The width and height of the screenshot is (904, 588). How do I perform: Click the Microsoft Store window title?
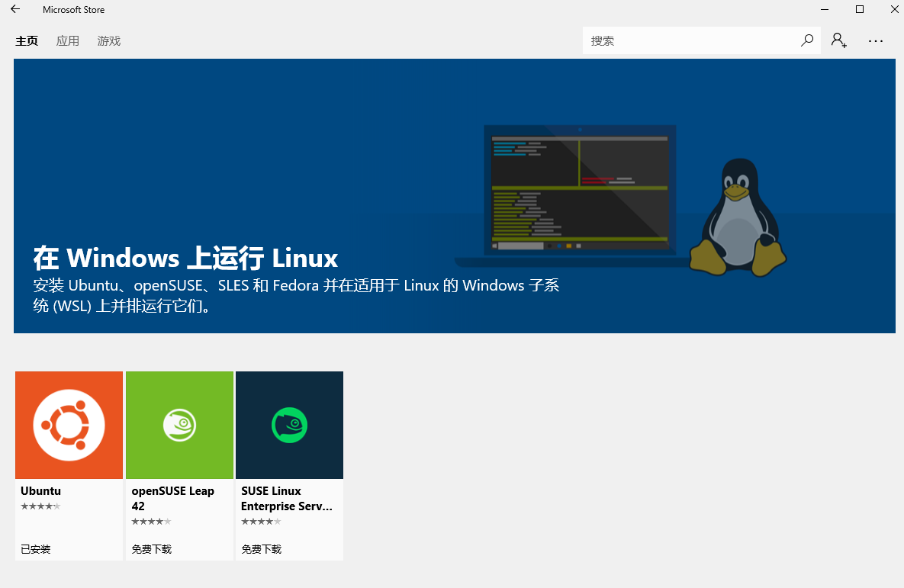point(74,10)
